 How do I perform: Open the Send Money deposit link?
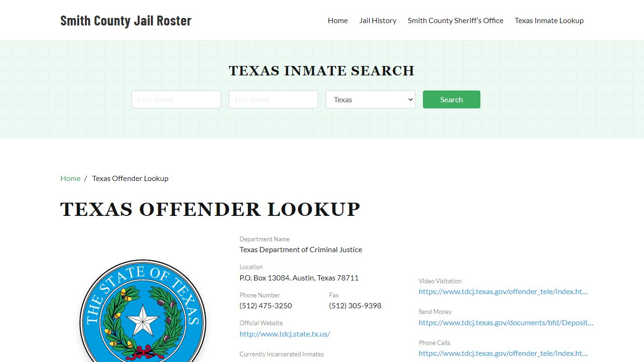tap(506, 322)
